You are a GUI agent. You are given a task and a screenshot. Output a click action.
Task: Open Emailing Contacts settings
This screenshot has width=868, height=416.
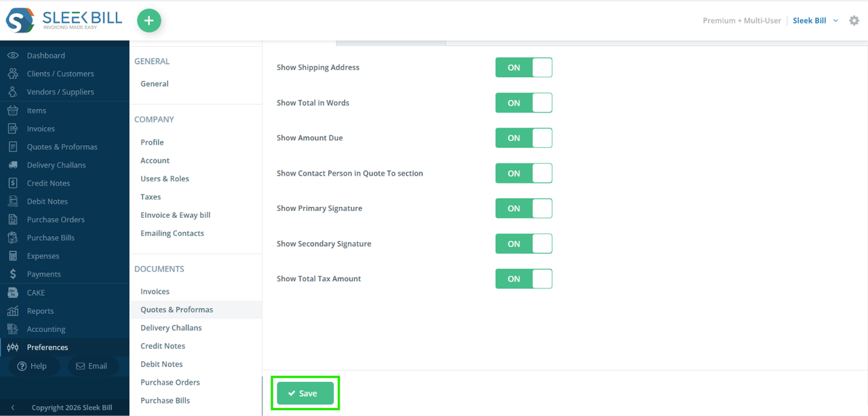point(172,233)
